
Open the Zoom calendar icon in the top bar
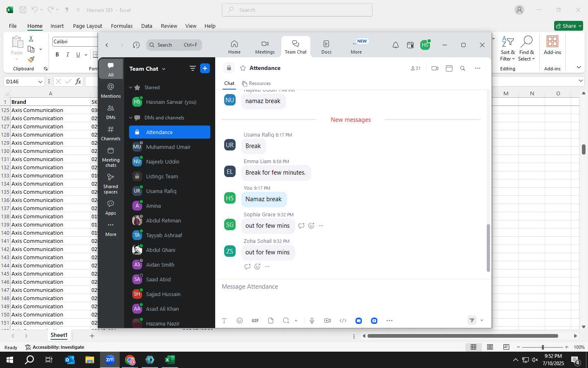point(410,45)
